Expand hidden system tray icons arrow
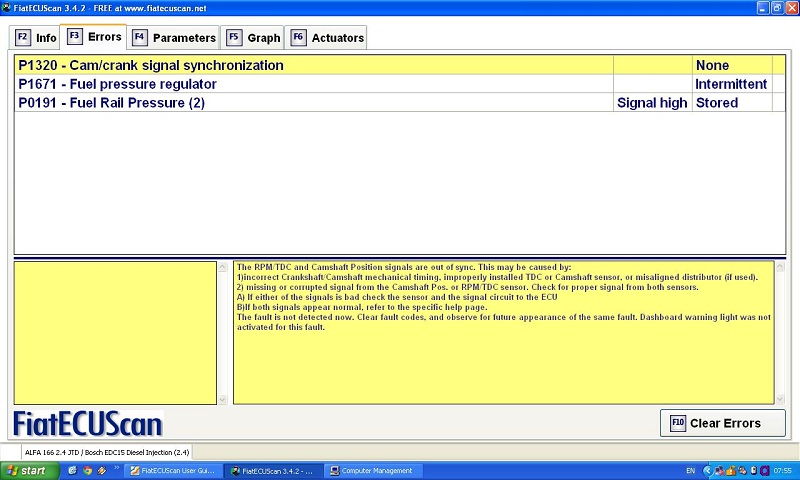This screenshot has height=480, width=800. pos(708,470)
